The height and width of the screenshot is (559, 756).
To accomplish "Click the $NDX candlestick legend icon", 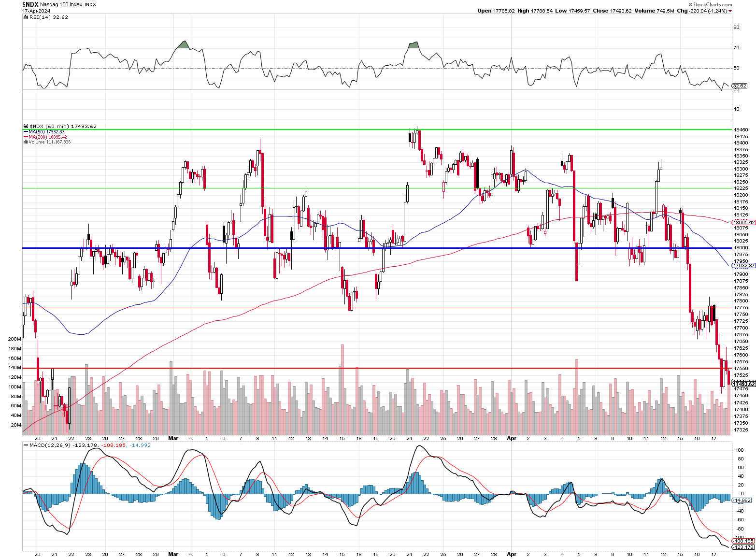I will point(26,127).
